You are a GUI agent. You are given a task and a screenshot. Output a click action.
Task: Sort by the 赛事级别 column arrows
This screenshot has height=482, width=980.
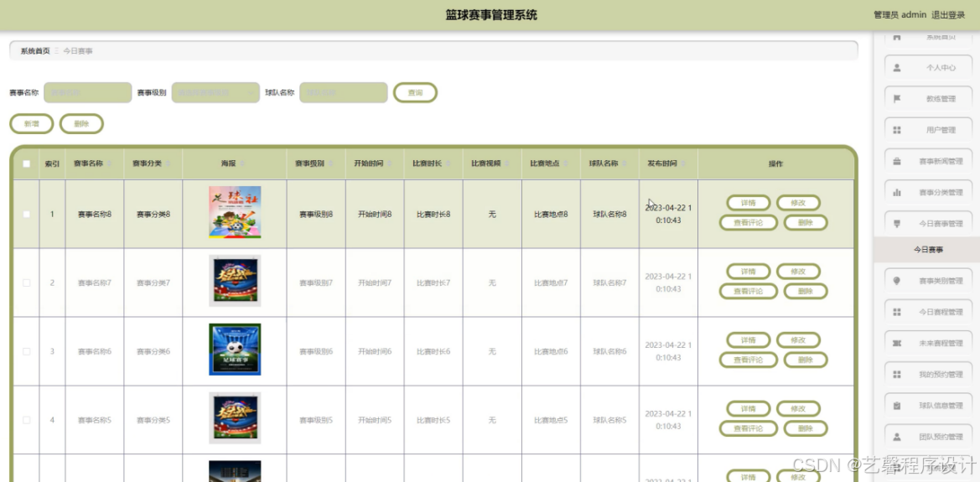point(330,163)
